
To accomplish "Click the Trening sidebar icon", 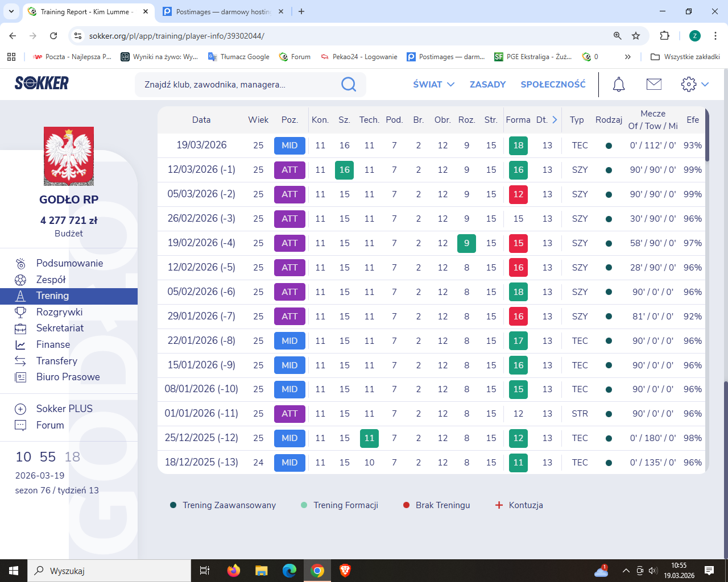I will coord(20,296).
